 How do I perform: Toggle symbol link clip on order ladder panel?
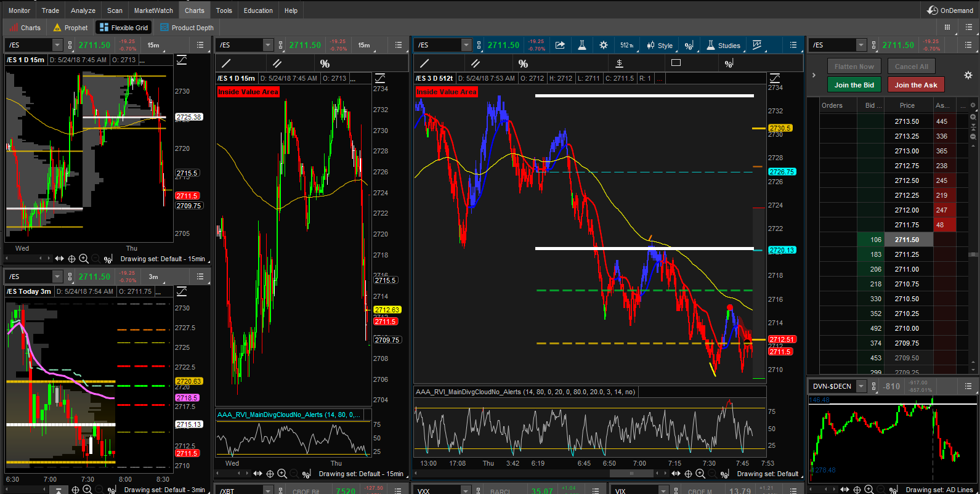pyautogui.click(x=873, y=45)
